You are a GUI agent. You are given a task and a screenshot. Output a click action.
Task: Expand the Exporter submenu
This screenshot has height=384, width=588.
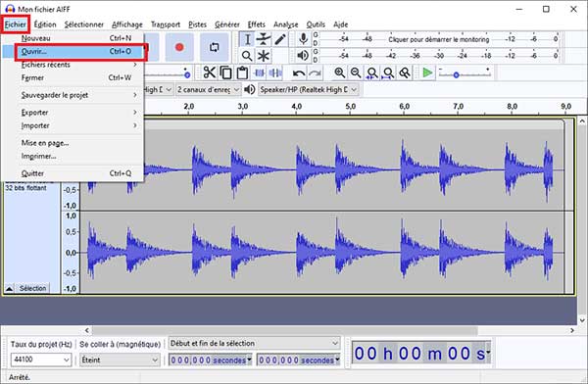pyautogui.click(x=73, y=112)
